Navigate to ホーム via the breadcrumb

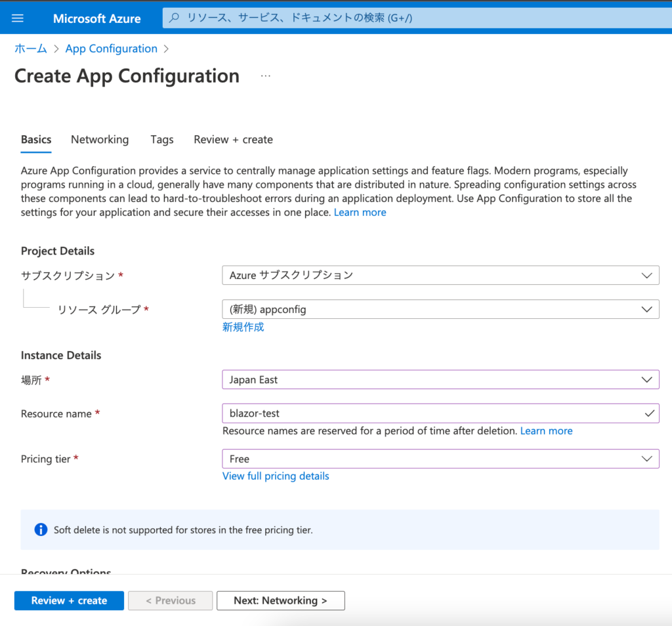pyautogui.click(x=30, y=49)
